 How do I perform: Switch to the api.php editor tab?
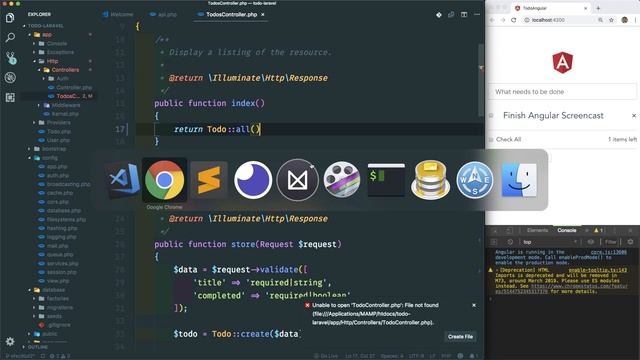(163, 14)
